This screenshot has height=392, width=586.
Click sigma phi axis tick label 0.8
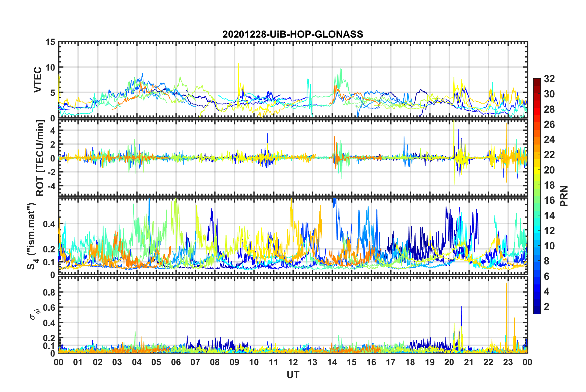coord(49,292)
